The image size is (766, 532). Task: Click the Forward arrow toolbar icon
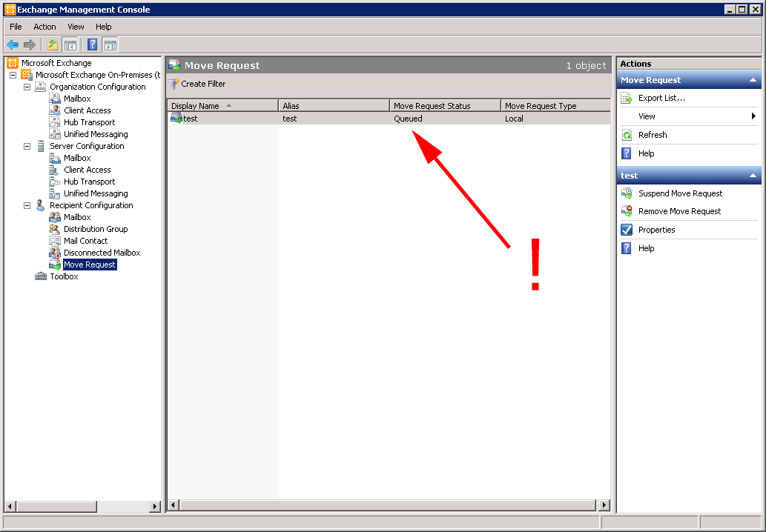pyautogui.click(x=30, y=45)
